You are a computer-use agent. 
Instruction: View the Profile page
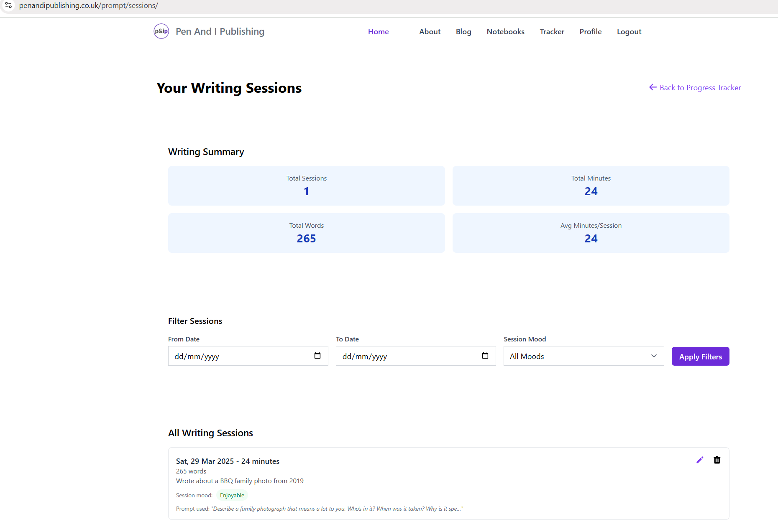(x=590, y=32)
